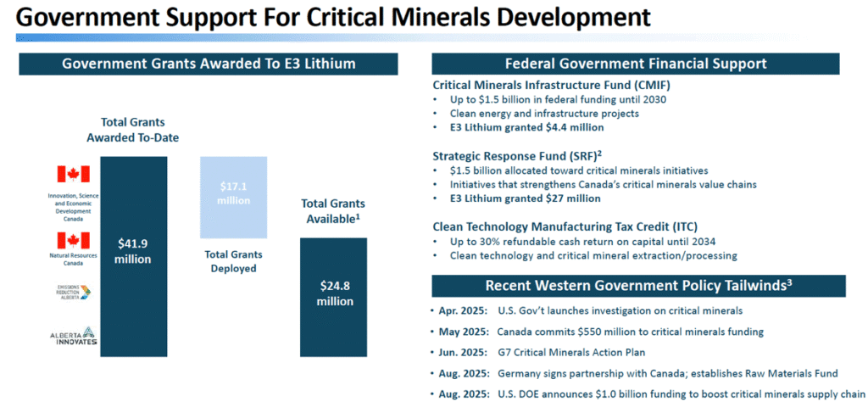Click the Aug. 2025 U.S. DOE funding bullet
Viewport: 868px width, 413px height.
click(x=652, y=393)
